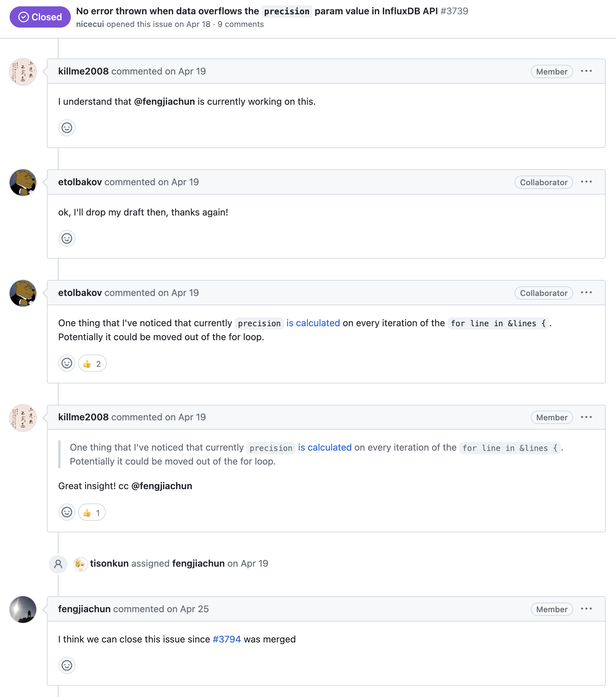Open options menu on 'Great insight' comment
Image resolution: width=616 pixels, height=697 pixels.
pos(586,417)
